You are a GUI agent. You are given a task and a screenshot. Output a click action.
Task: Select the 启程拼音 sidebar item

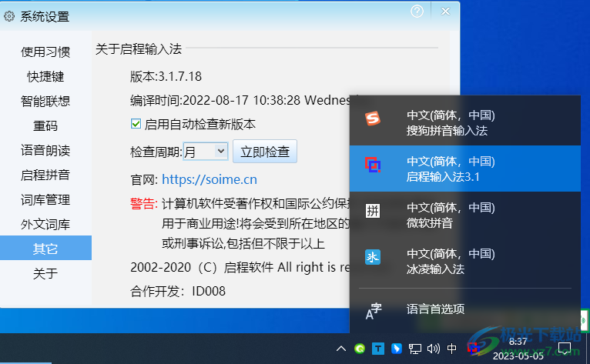tap(45, 175)
